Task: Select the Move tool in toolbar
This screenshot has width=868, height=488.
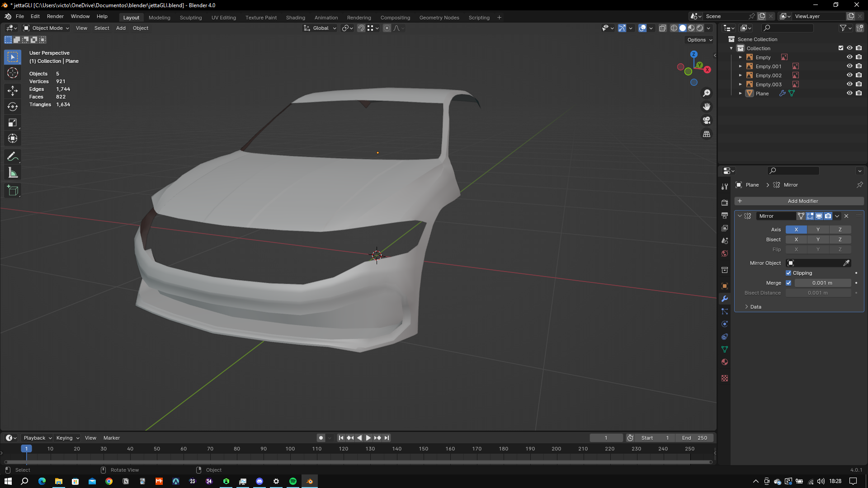Action: pos(13,91)
